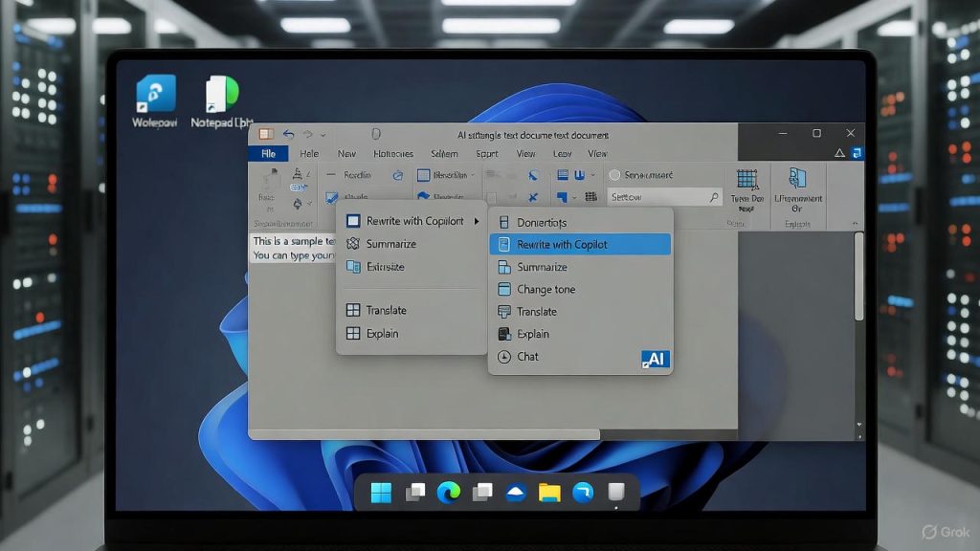Viewport: 980px width, 551px height.
Task: Click the AI badge in the context menu
Action: [x=656, y=358]
